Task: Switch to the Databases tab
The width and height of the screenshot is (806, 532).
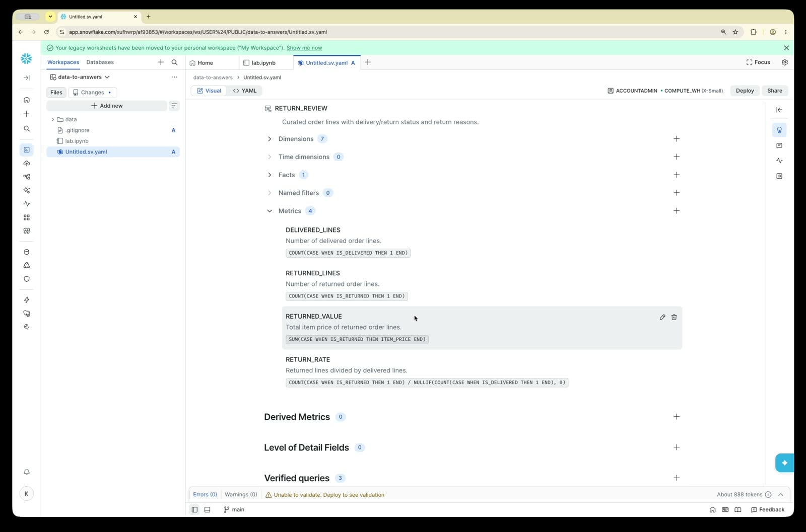Action: [x=100, y=62]
